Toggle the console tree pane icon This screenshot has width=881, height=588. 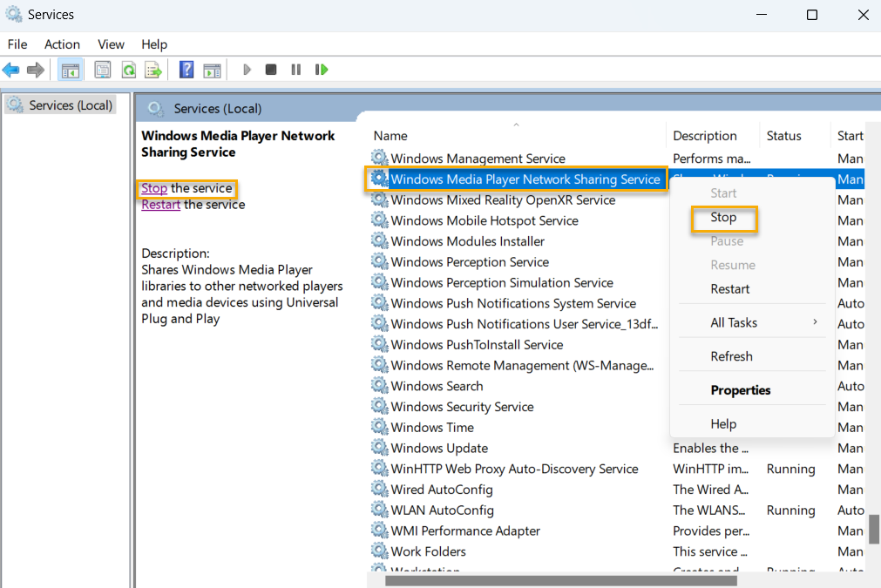70,70
